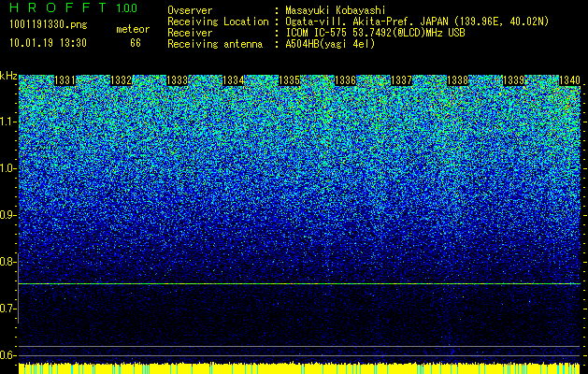The height and width of the screenshot is (374, 588).
Task: Click the 0.7 kHz axis label
Action: point(7,309)
